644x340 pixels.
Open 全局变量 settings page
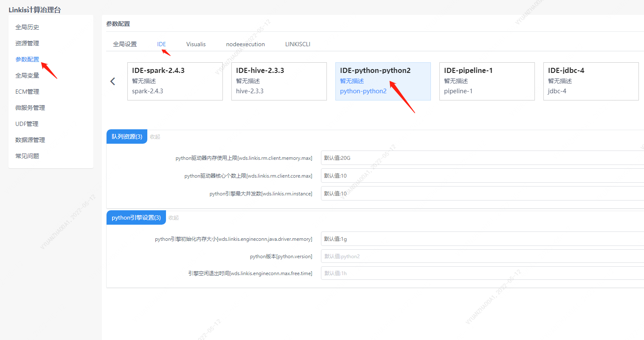pyautogui.click(x=27, y=75)
